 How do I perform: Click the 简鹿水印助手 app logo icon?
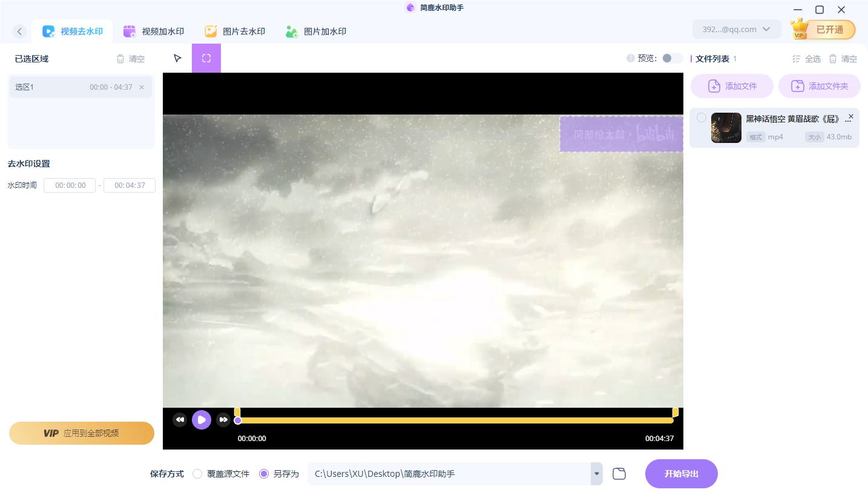[x=410, y=7]
